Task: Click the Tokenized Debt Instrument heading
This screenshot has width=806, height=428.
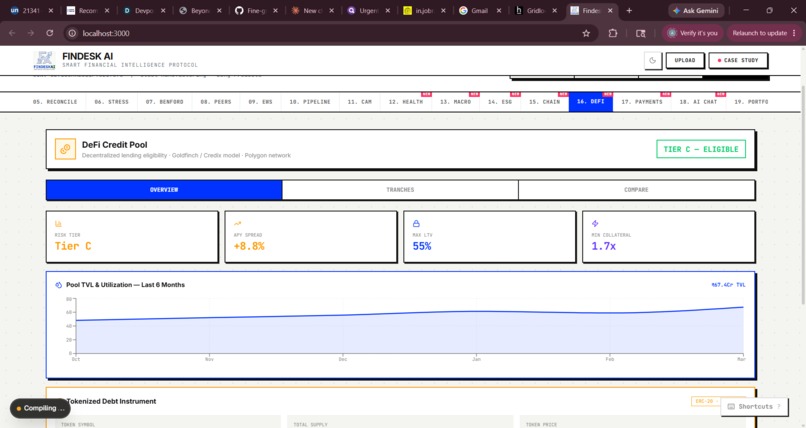Action: tap(112, 401)
